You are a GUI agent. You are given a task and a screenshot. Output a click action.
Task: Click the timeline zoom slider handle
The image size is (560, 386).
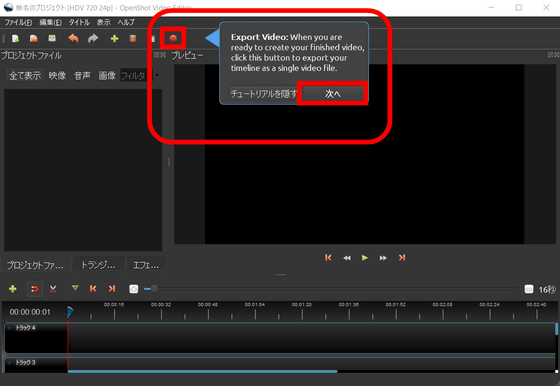tap(154, 289)
